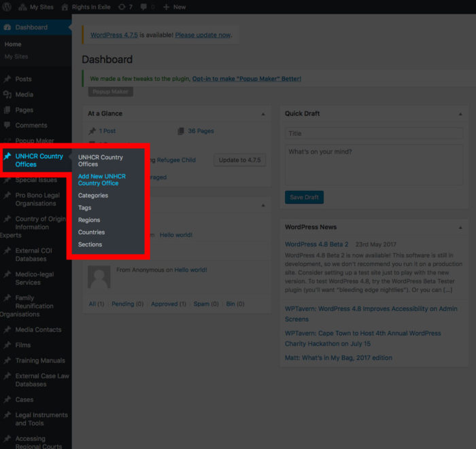The height and width of the screenshot is (449, 476).
Task: Open Pro Bono Legal Organisations menu
Action: click(x=36, y=200)
